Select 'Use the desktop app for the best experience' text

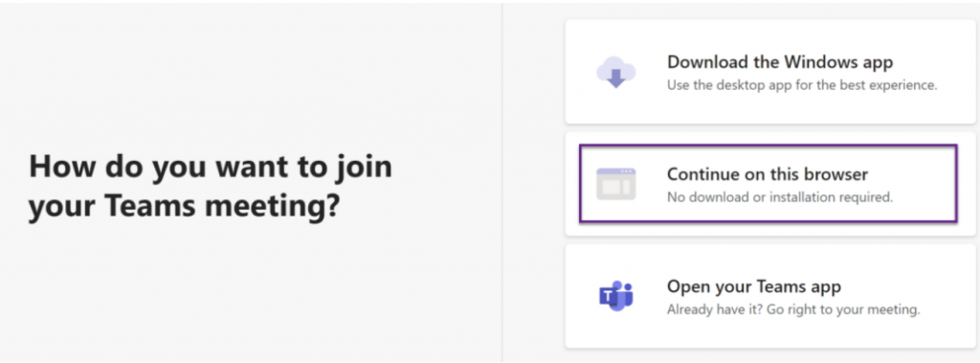[802, 85]
